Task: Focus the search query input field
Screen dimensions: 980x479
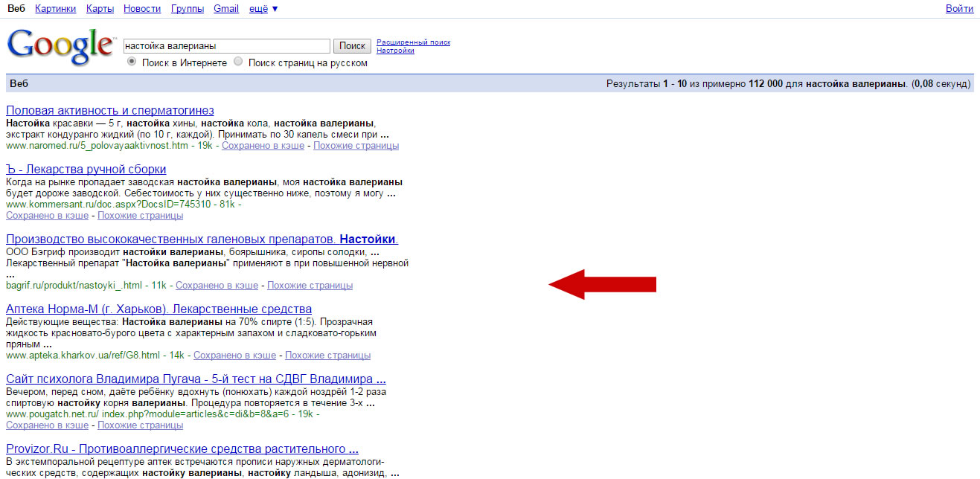Action: click(x=227, y=46)
